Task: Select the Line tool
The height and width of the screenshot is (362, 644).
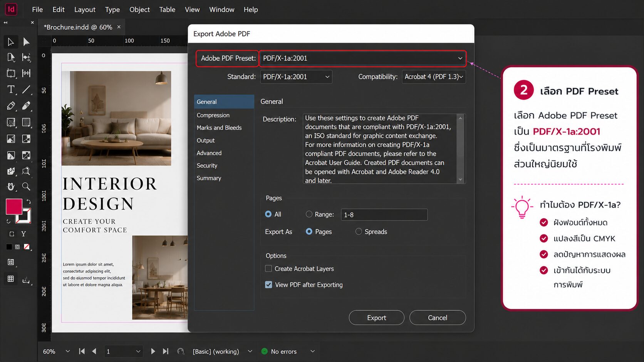Action: (x=26, y=90)
